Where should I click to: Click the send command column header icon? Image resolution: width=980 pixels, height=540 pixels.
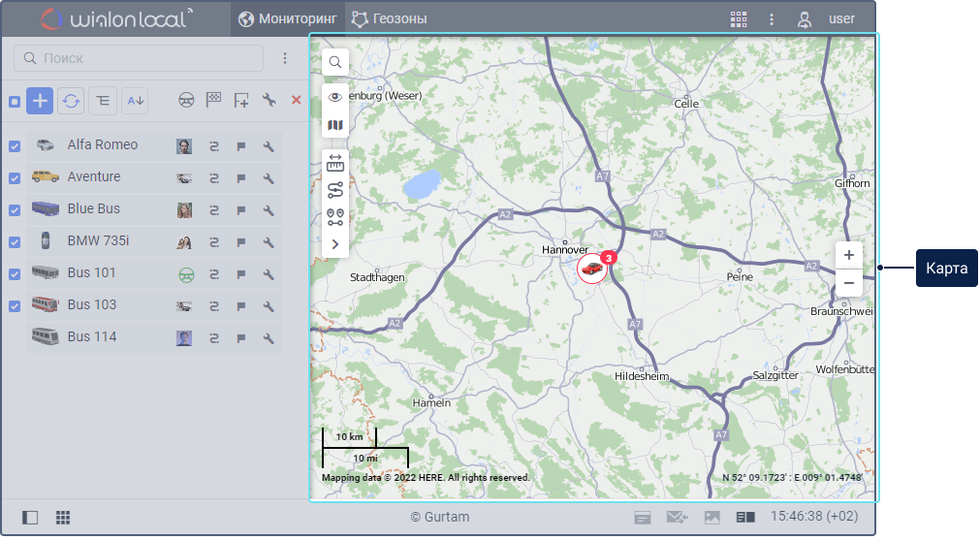click(241, 100)
